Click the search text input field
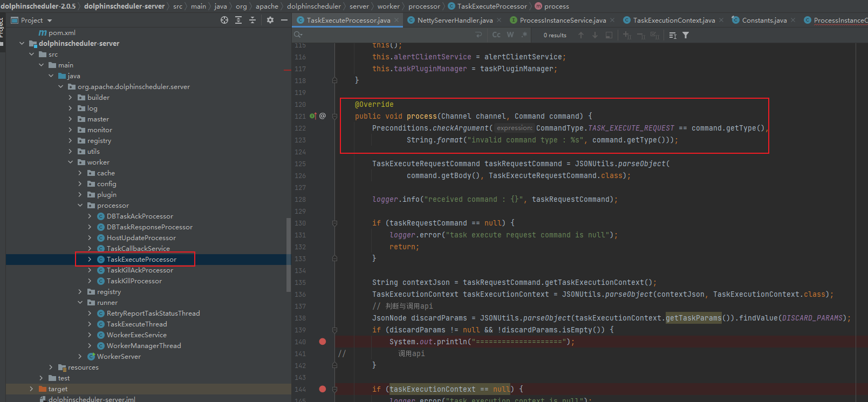The width and height of the screenshot is (868, 402). 388,35
